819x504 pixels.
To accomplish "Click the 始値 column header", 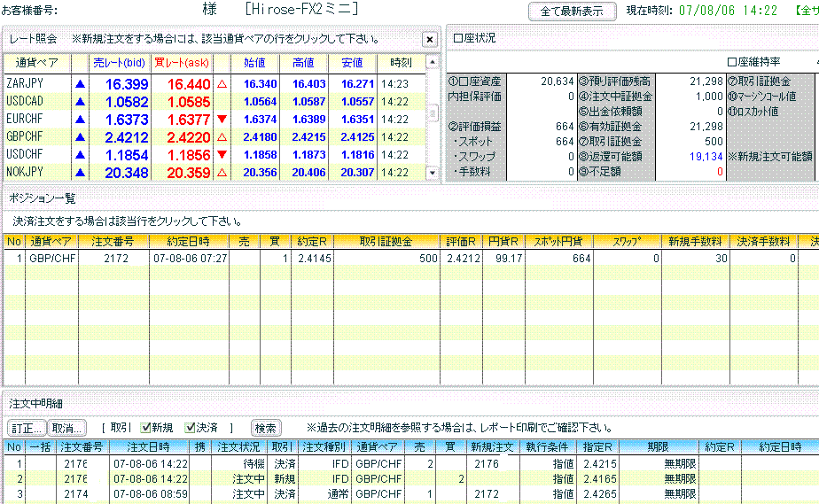I will pos(254,63).
